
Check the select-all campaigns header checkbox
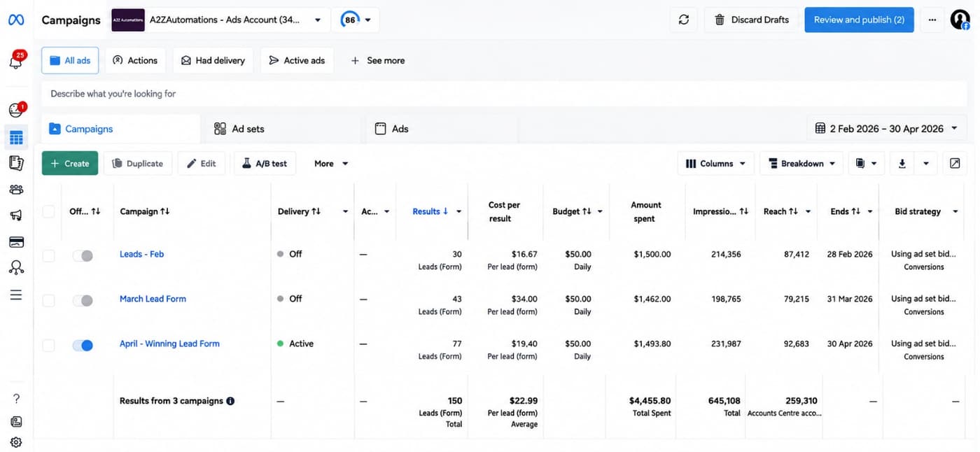tap(48, 211)
